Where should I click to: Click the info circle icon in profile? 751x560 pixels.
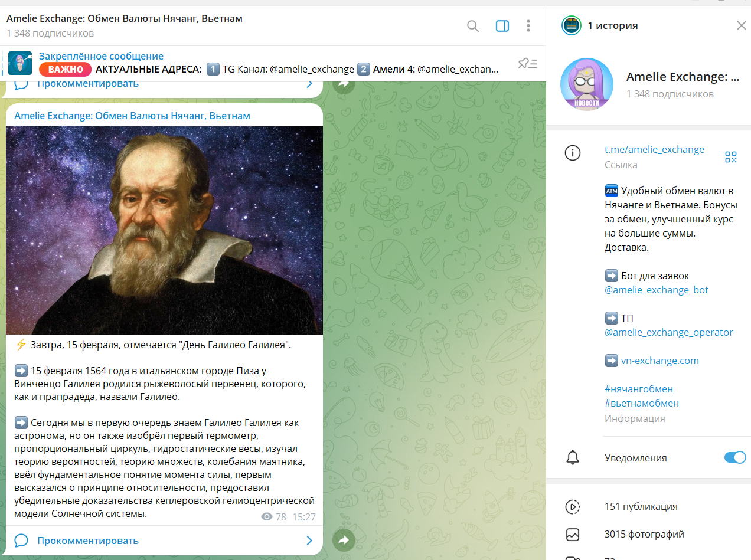[572, 153]
